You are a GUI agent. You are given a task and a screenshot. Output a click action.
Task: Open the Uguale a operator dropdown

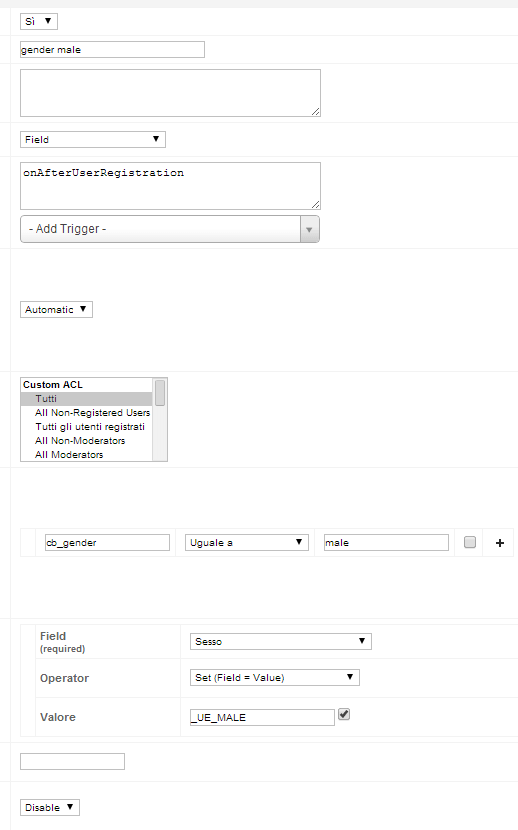(247, 543)
